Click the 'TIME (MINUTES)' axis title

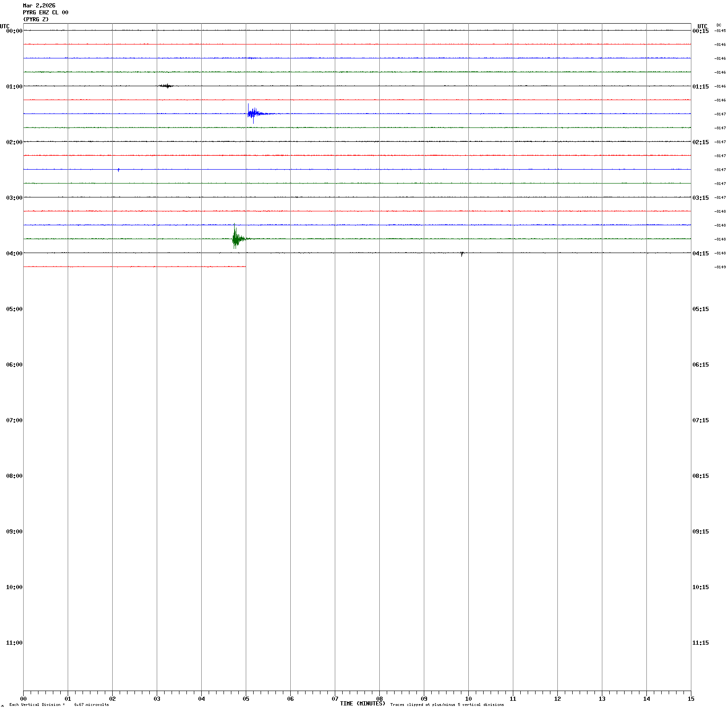(362, 704)
